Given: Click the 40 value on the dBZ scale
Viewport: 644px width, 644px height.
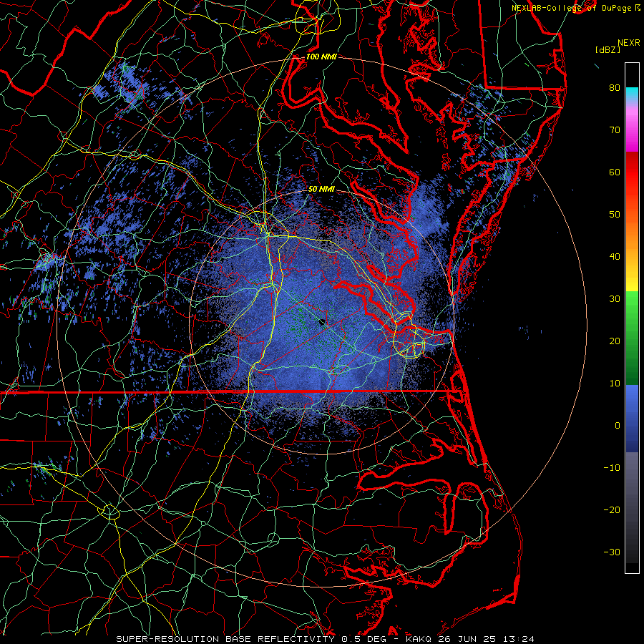Looking at the screenshot, I should tap(615, 257).
